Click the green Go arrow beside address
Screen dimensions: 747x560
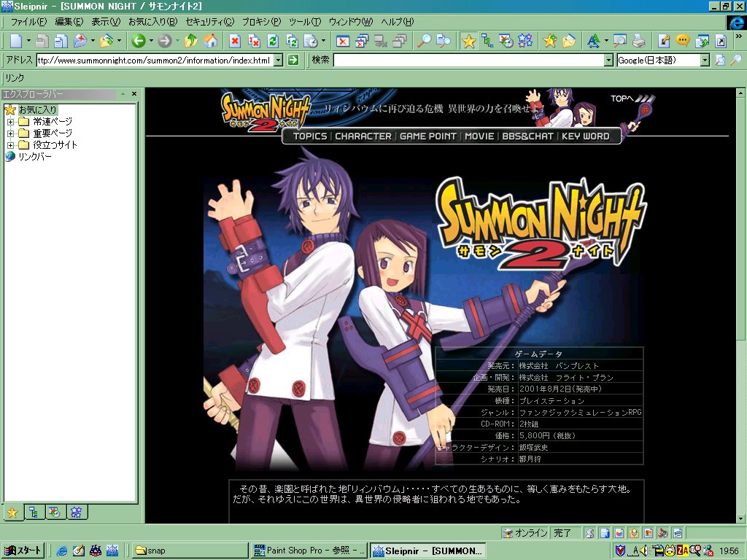293,60
